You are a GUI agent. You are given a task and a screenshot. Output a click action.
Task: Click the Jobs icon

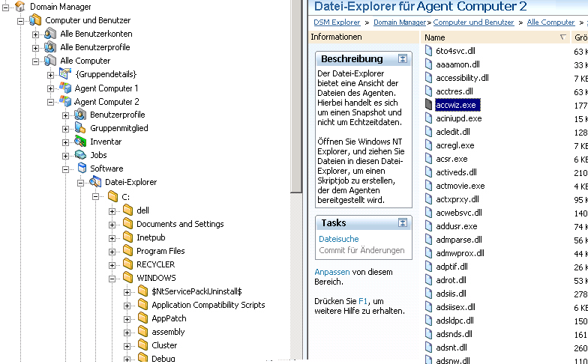click(x=80, y=154)
